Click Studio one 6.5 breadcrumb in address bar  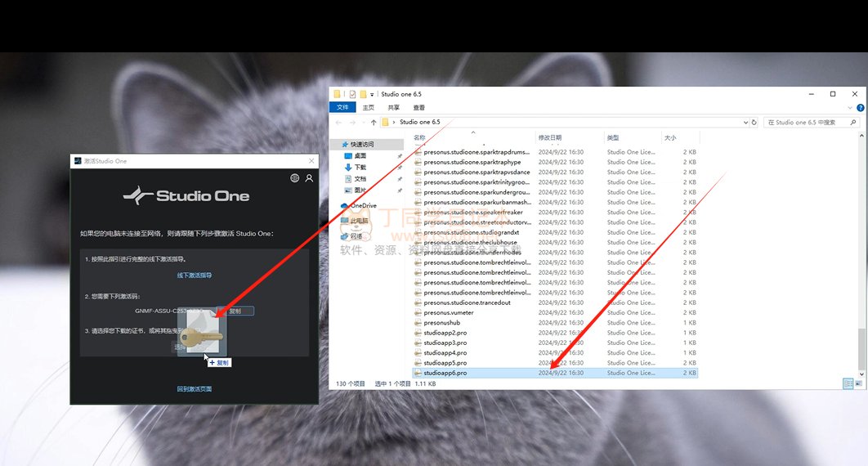coord(419,123)
